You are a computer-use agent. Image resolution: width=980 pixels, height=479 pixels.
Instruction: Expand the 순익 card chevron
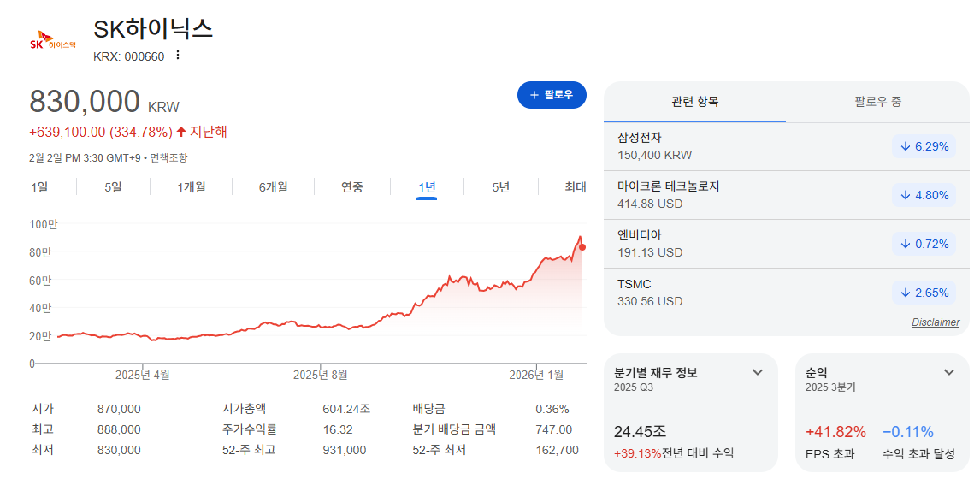point(948,373)
